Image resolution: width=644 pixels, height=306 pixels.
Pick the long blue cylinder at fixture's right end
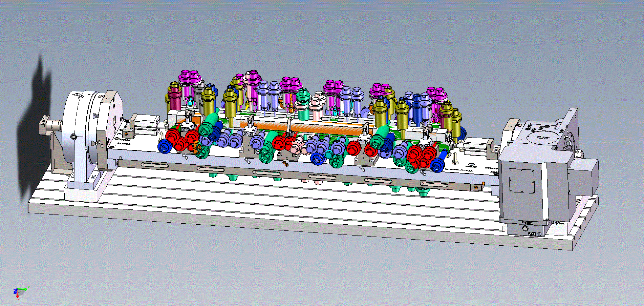[x=440, y=161]
